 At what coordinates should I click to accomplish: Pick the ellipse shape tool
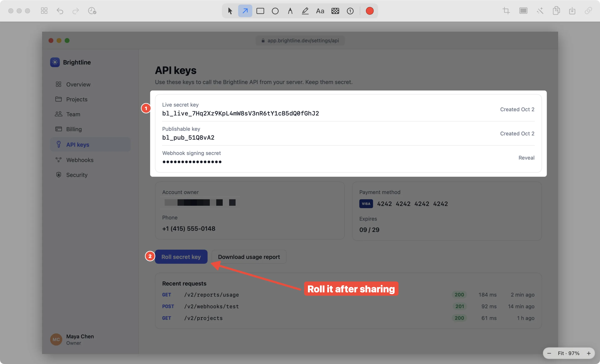275,11
